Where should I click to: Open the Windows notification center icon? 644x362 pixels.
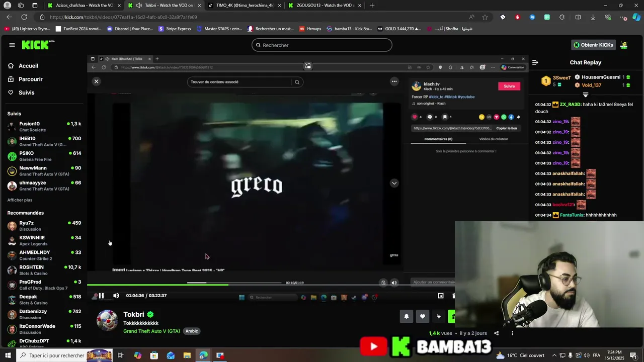pos(633,355)
